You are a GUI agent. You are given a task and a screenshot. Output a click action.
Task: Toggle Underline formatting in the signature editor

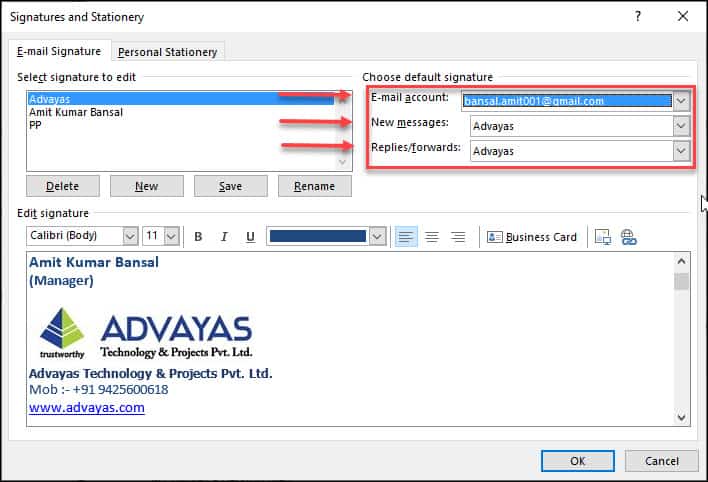click(250, 237)
